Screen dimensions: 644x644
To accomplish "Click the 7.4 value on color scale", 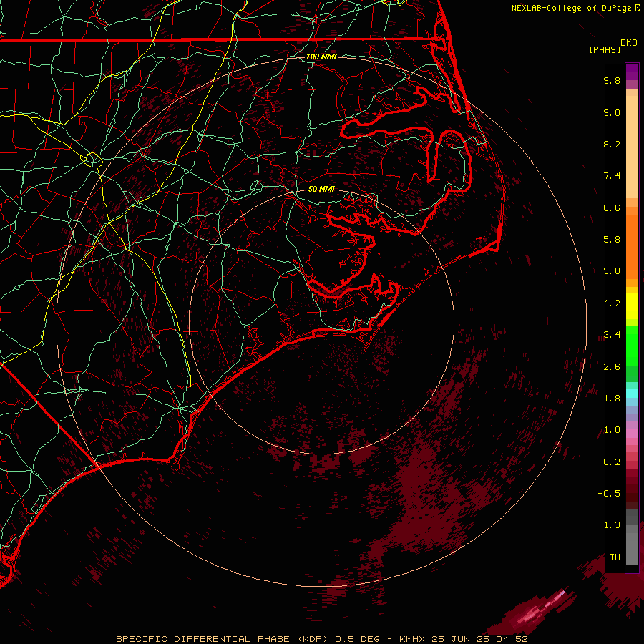I will click(x=612, y=176).
